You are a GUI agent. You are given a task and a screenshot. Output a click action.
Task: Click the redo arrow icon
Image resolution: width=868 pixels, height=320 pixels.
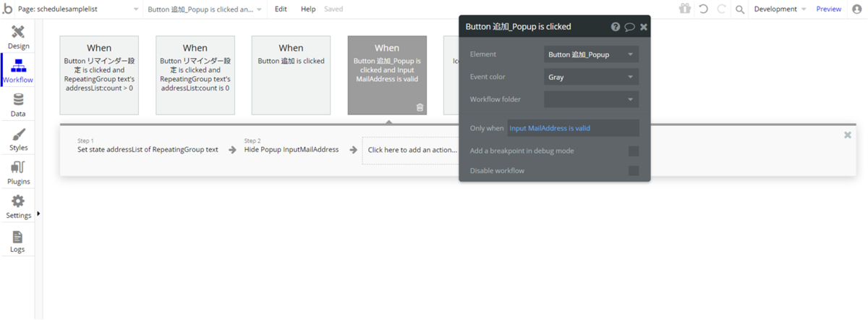721,9
